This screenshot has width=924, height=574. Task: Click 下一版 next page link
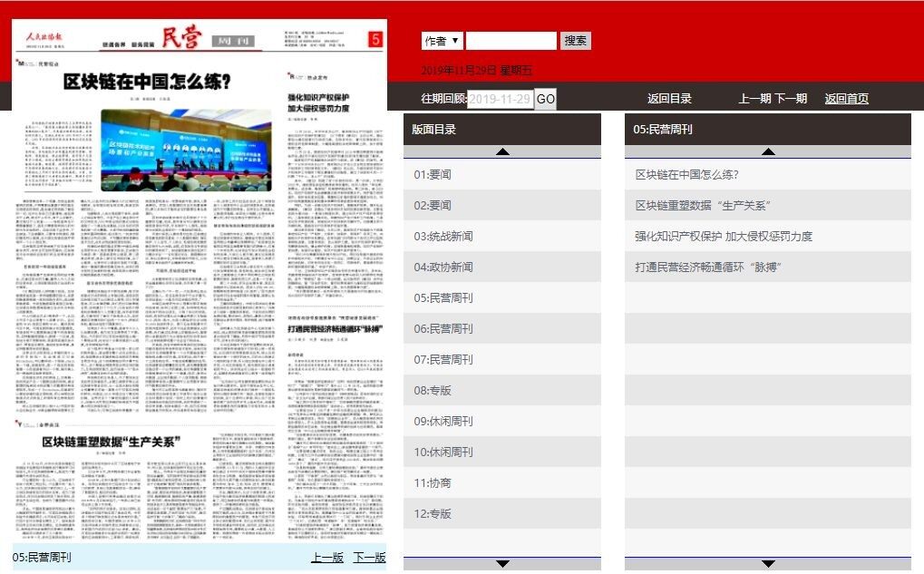[369, 557]
